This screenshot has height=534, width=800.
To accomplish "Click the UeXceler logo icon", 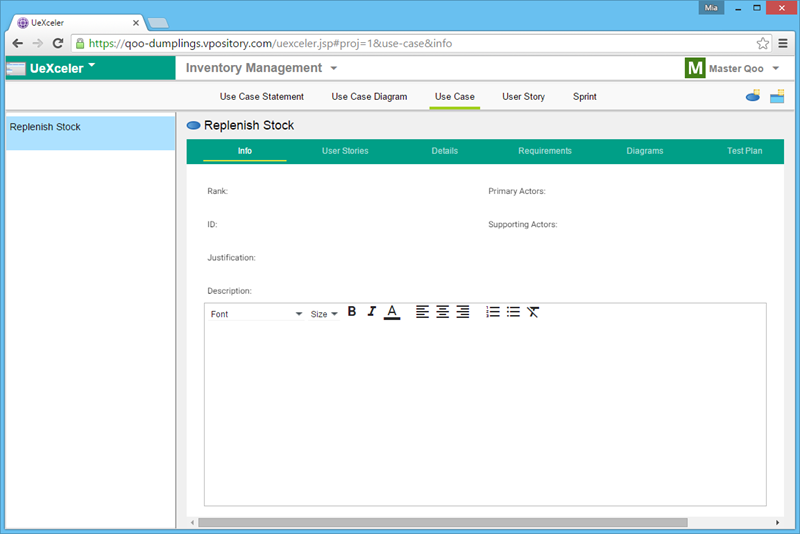I will click(x=16, y=68).
